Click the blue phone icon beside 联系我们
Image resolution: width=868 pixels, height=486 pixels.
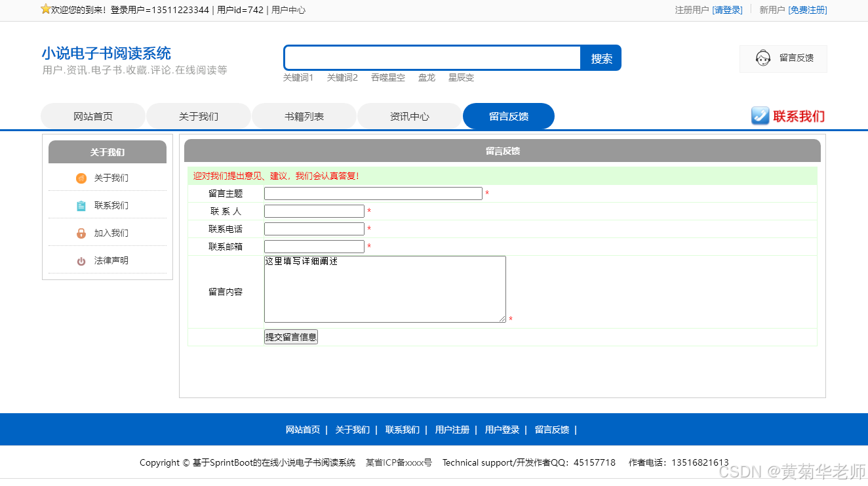pos(760,116)
